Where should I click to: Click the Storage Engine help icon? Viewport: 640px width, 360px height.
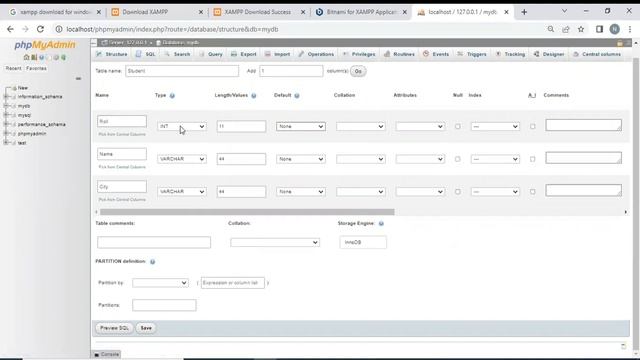coord(381,224)
